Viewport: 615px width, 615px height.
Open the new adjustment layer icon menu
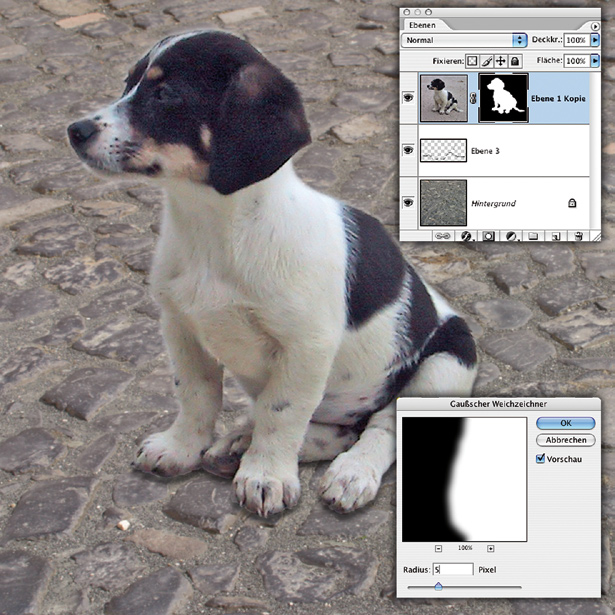coord(511,236)
